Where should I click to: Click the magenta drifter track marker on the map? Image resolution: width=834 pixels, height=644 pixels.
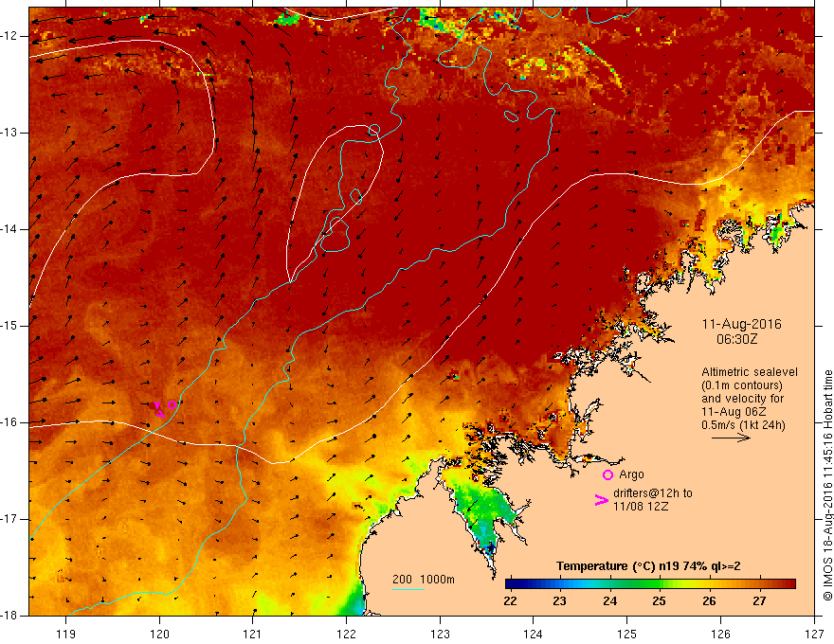click(x=158, y=409)
